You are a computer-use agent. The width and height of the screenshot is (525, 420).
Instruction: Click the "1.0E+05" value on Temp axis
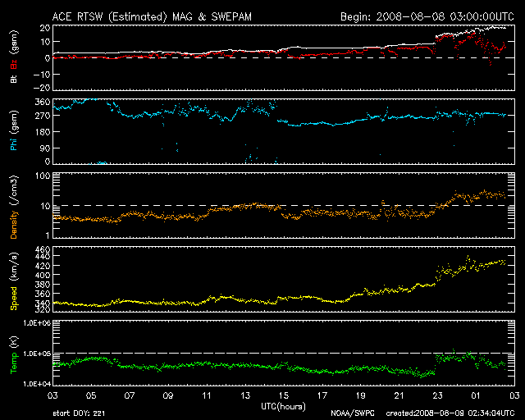pos(37,354)
